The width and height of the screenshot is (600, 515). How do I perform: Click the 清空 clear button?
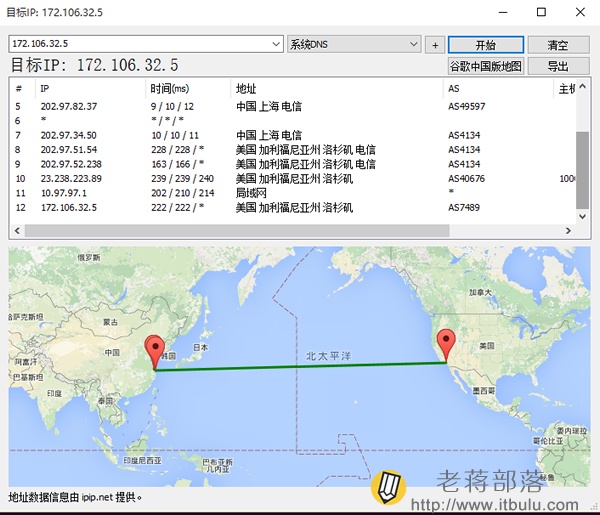[x=558, y=45]
